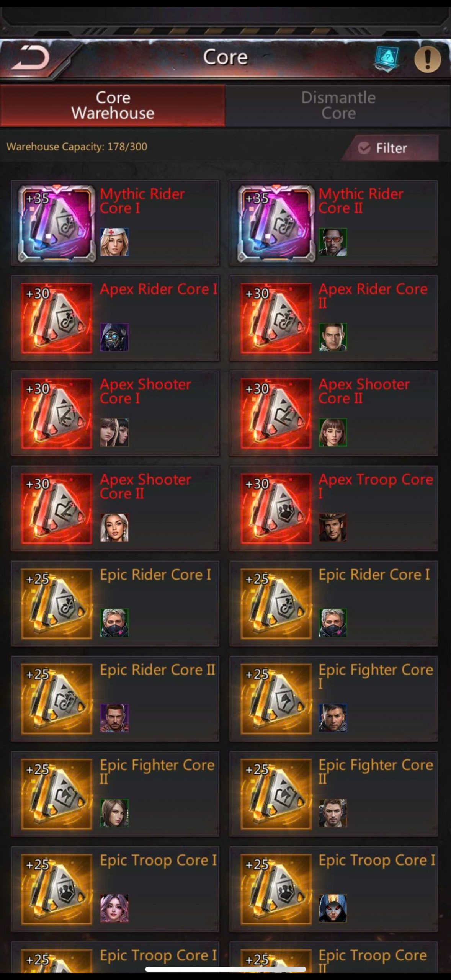Image resolution: width=451 pixels, height=980 pixels.
Task: Tap nurse hero portrait on Mythic Rider Core I
Action: (114, 242)
